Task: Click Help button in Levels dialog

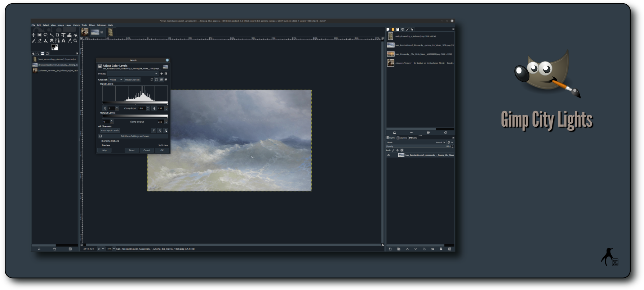Action: point(104,150)
